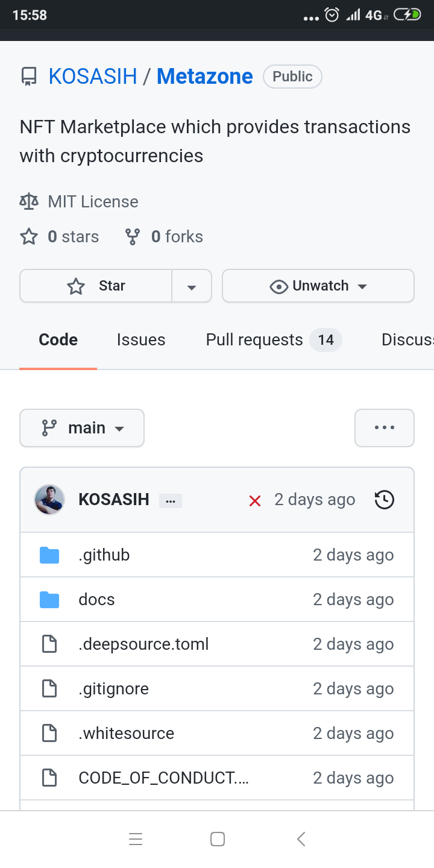View the failed checks red X status
Image resolution: width=434 pixels, height=868 pixels.
pyautogui.click(x=255, y=500)
